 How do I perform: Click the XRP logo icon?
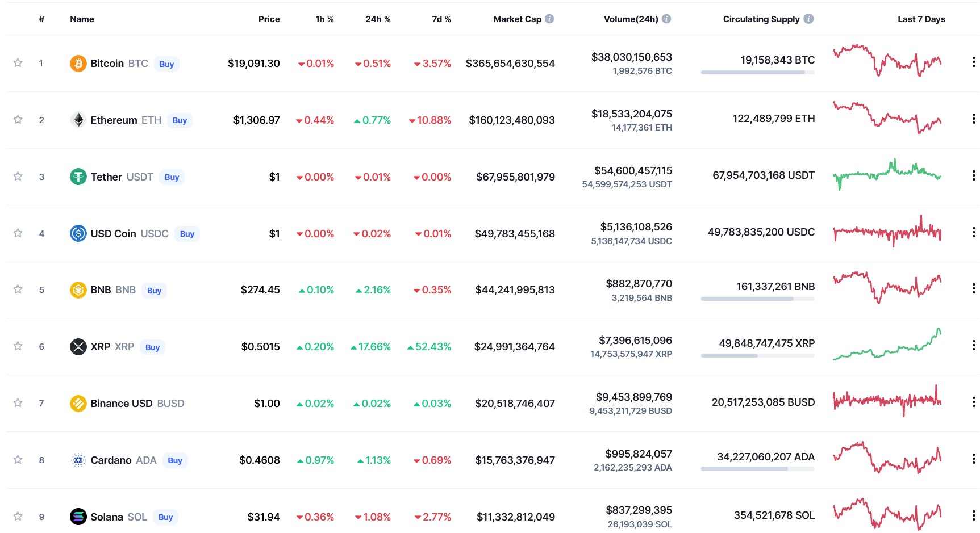point(78,346)
